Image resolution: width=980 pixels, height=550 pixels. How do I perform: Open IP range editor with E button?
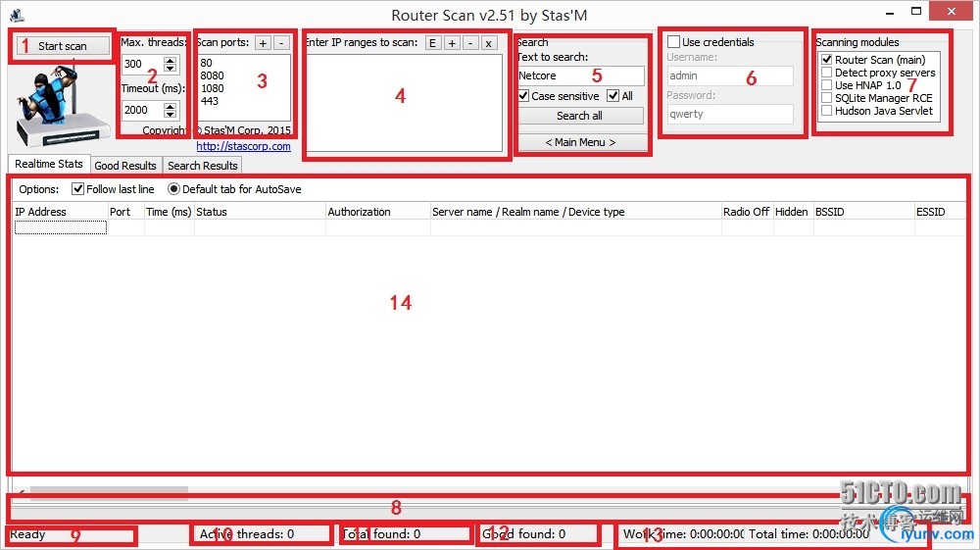(432, 43)
